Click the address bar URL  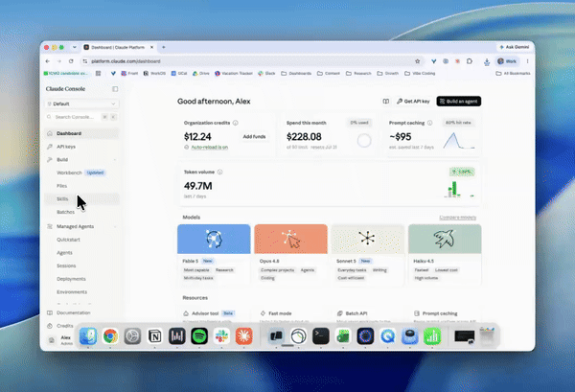click(126, 61)
